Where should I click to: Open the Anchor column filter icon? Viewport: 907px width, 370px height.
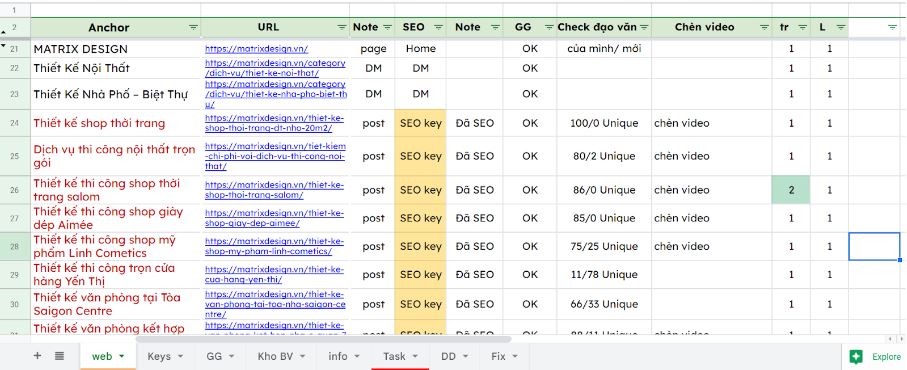[193, 28]
